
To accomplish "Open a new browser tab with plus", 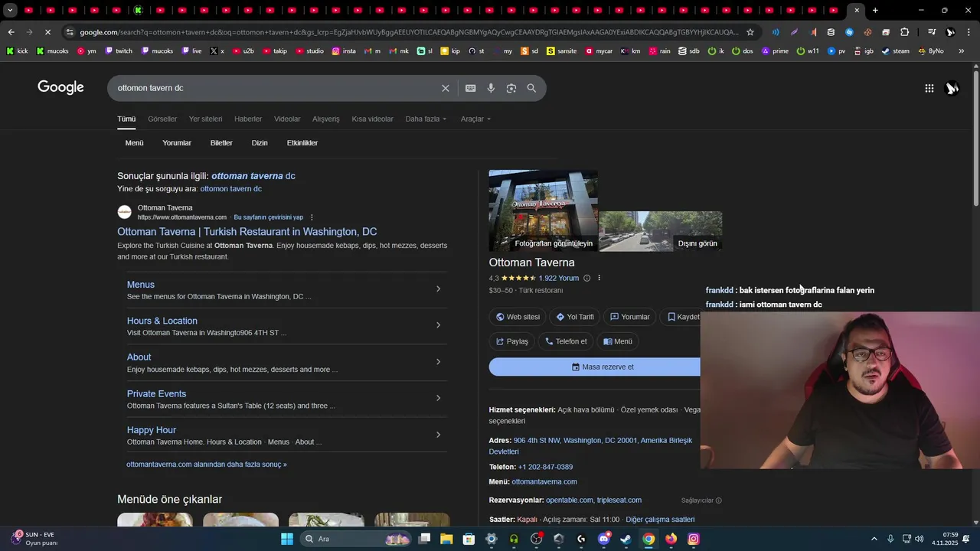I will tap(875, 11).
